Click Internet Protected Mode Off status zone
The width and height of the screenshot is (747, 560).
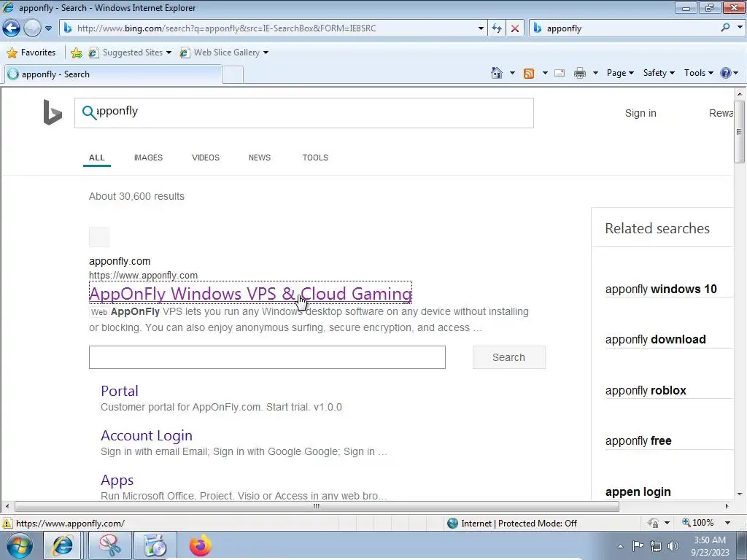[x=512, y=524]
